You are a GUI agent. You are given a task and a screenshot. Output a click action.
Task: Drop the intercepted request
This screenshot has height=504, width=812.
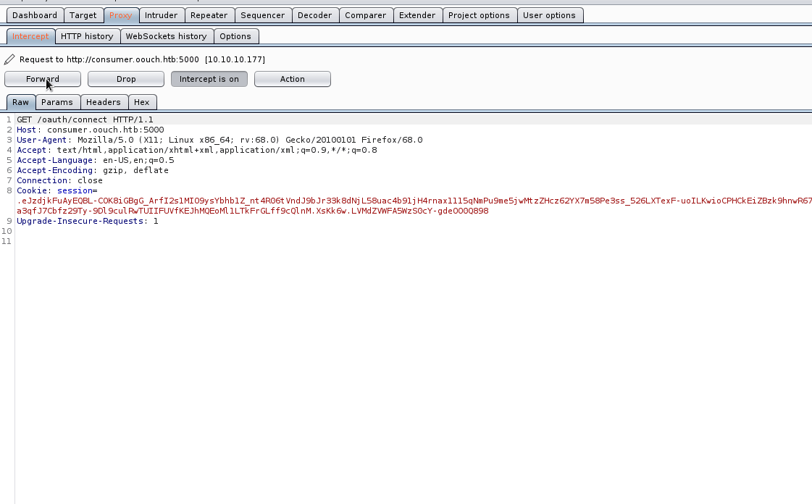[126, 79]
